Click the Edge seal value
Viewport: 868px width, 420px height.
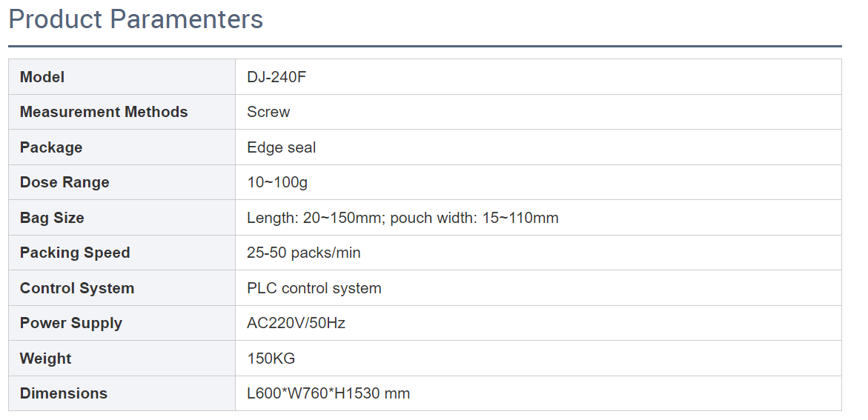pos(282,147)
